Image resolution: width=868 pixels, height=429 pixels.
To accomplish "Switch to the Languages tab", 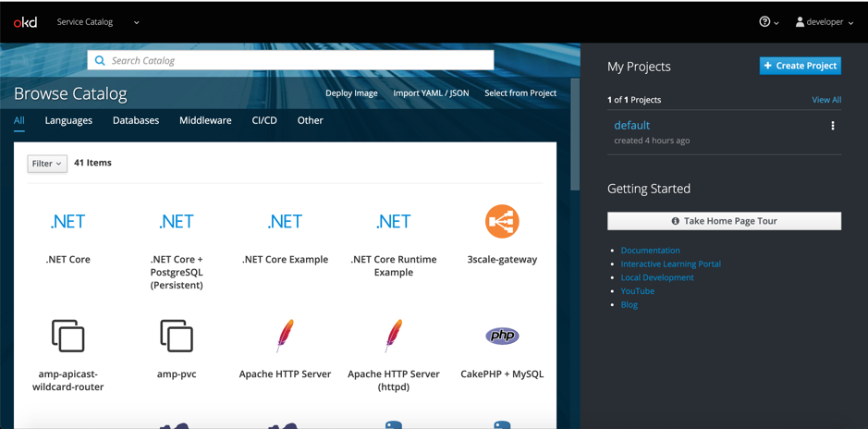I will tap(68, 120).
